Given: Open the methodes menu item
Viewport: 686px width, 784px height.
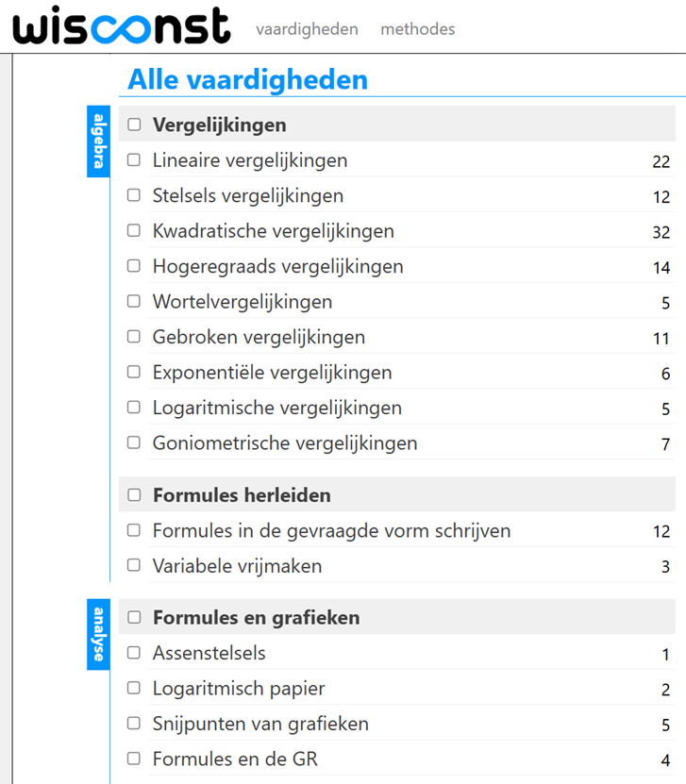Looking at the screenshot, I should [417, 29].
